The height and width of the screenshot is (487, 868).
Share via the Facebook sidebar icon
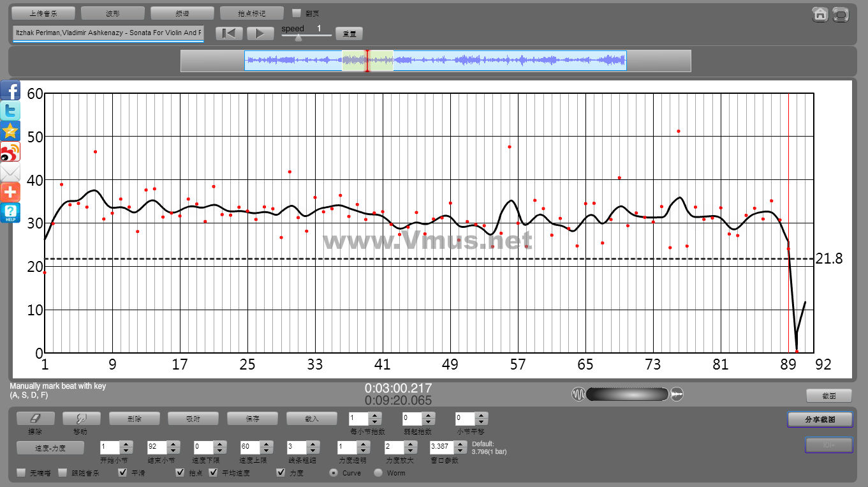[10, 90]
